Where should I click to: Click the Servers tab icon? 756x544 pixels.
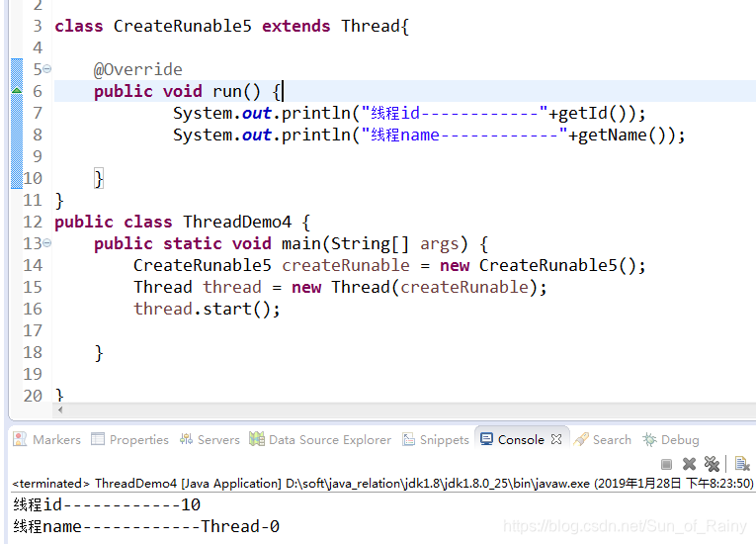pyautogui.click(x=186, y=439)
